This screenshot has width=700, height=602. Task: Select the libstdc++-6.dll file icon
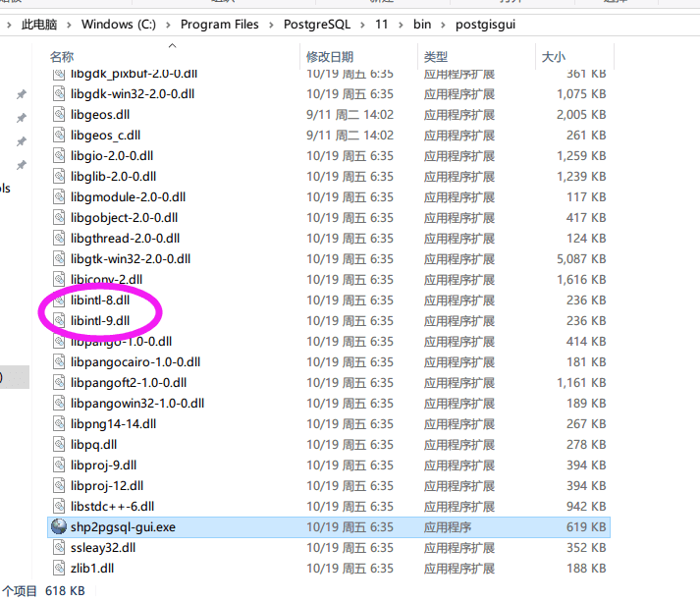[x=59, y=507]
